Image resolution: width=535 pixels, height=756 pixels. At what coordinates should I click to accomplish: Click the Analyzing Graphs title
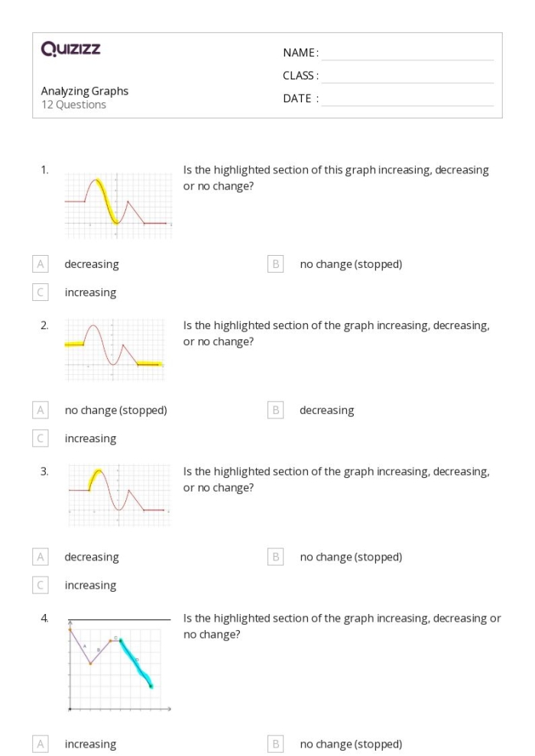point(84,91)
